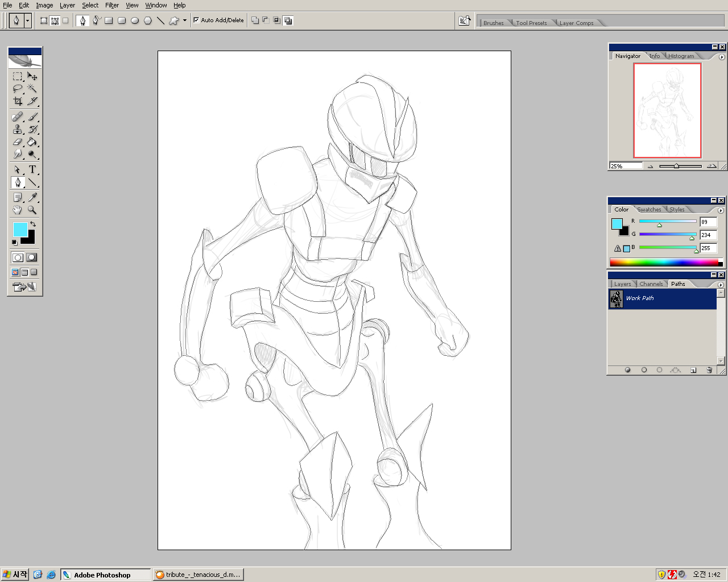Delete current path with trash button
The height and width of the screenshot is (582, 728).
[x=709, y=370]
